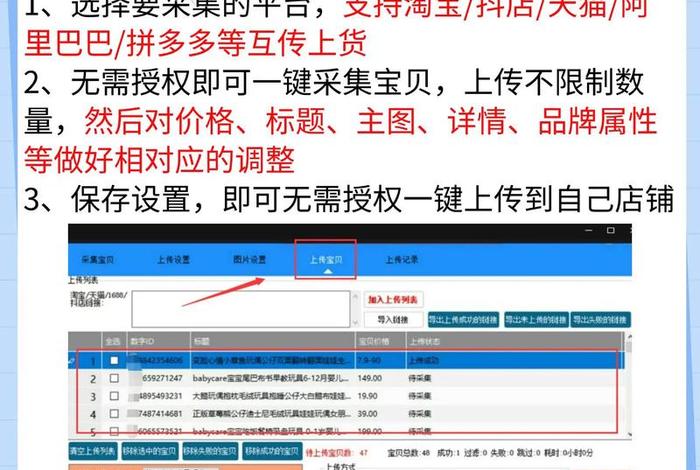The height and width of the screenshot is (470, 700).
Task: Click the 标题 column header
Action: coord(272,341)
